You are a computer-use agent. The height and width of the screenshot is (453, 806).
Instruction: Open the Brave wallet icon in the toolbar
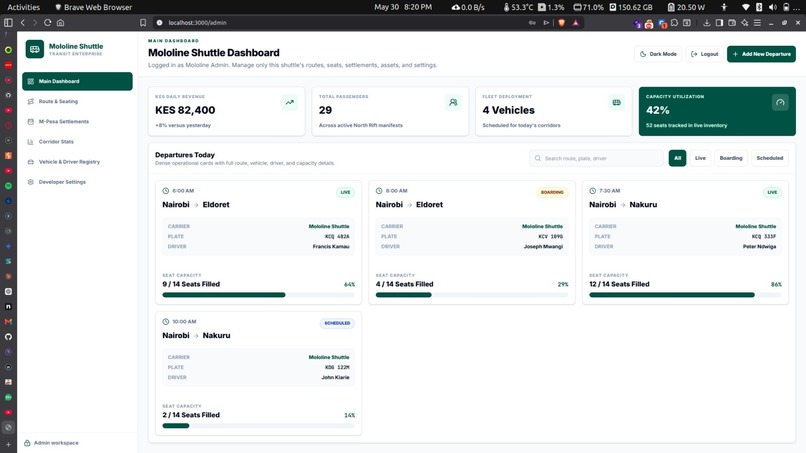731,23
